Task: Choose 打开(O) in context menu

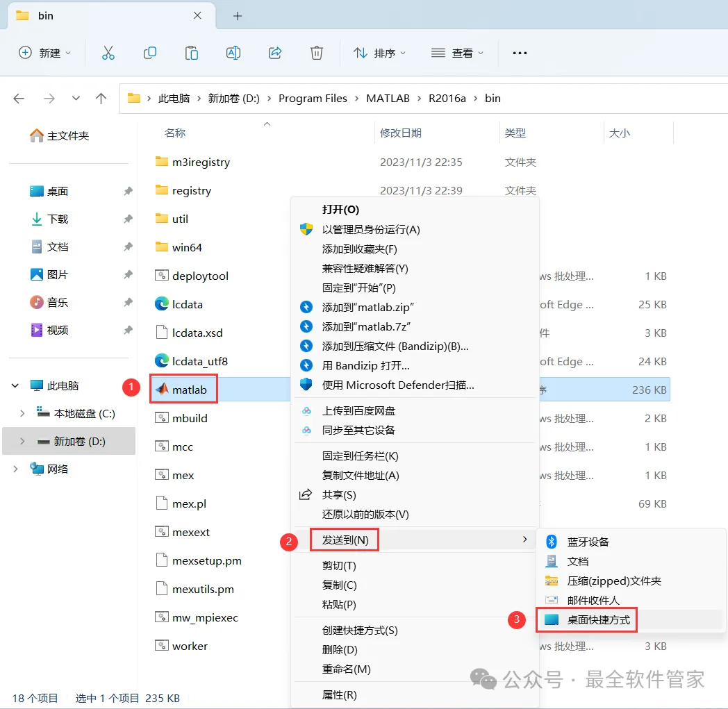Action: (x=341, y=209)
